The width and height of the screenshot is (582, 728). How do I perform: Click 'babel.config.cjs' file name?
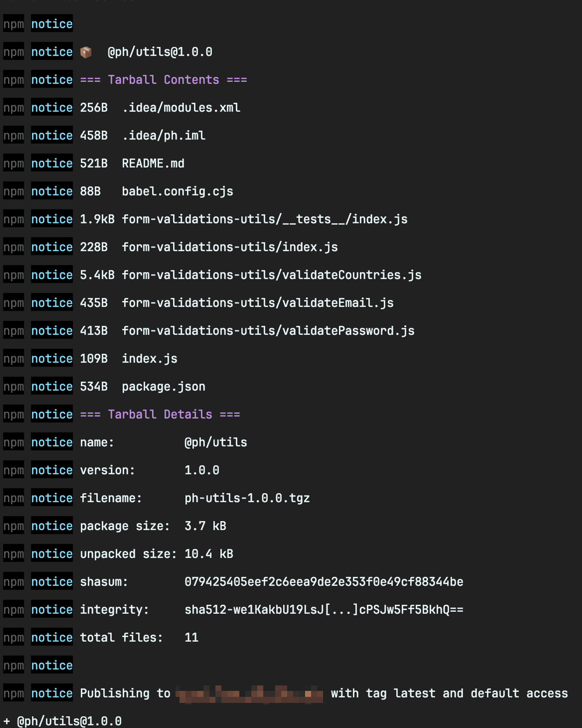point(177,191)
